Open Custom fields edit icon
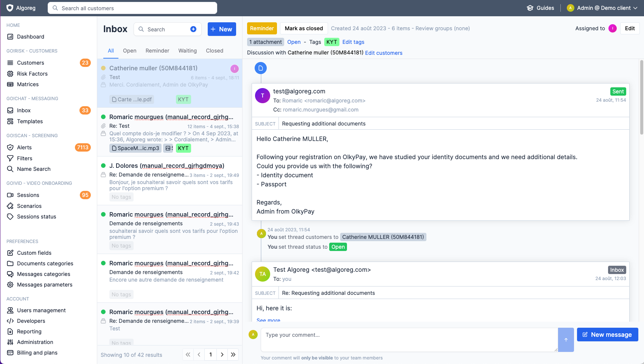Image resolution: width=644 pixels, height=364 pixels. coord(10,253)
